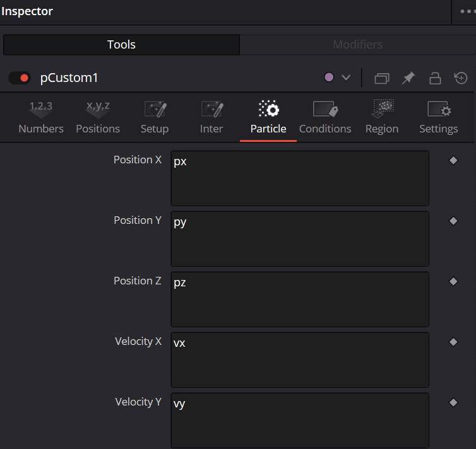
Task: Click the Velocity X expression field
Action: click(x=300, y=360)
